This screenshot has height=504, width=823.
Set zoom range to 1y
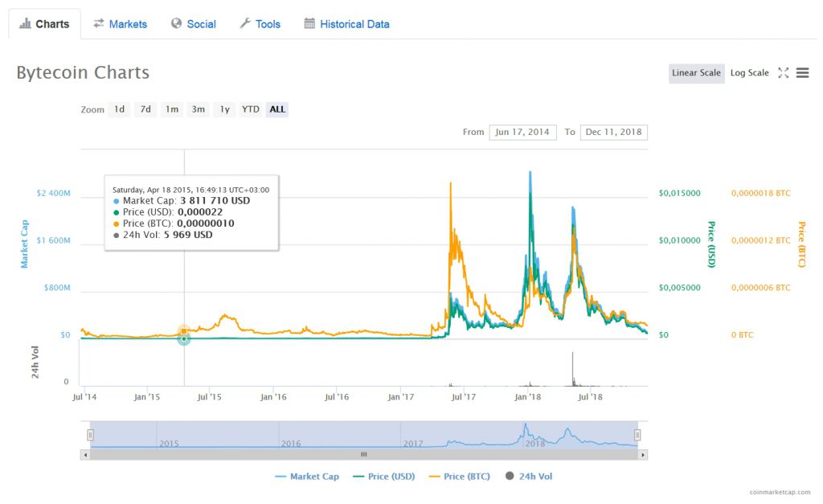pyautogui.click(x=225, y=109)
